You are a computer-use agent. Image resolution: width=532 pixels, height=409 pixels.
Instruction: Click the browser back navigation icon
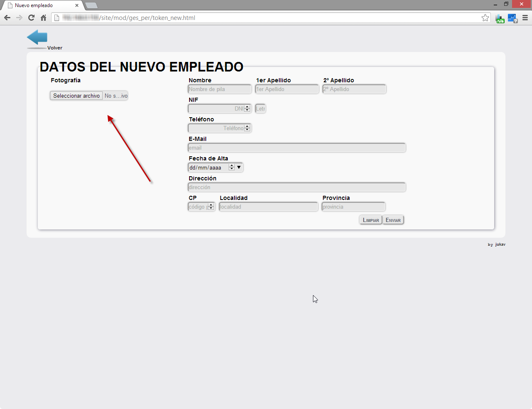pyautogui.click(x=7, y=18)
